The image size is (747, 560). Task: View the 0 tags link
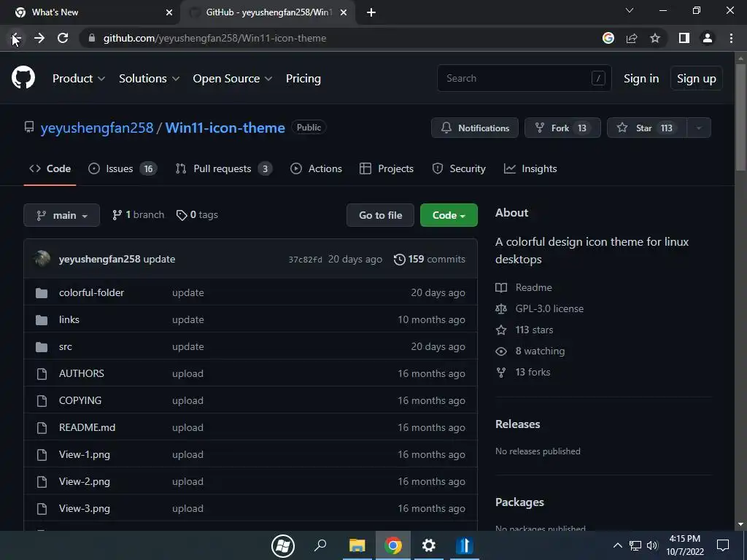click(x=197, y=215)
